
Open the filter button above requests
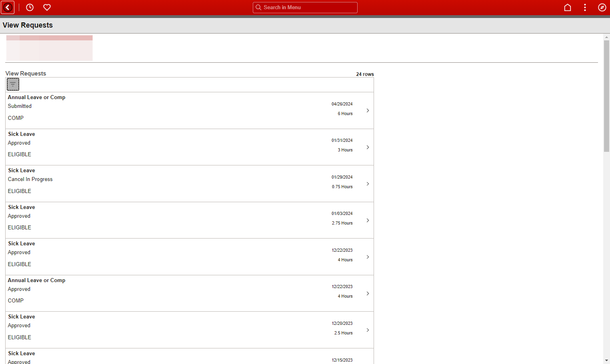tap(13, 84)
